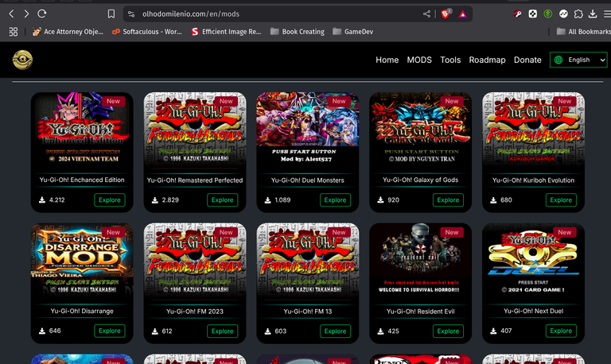
Task: Click Resident Evil cover thumbnail
Action: [420, 261]
